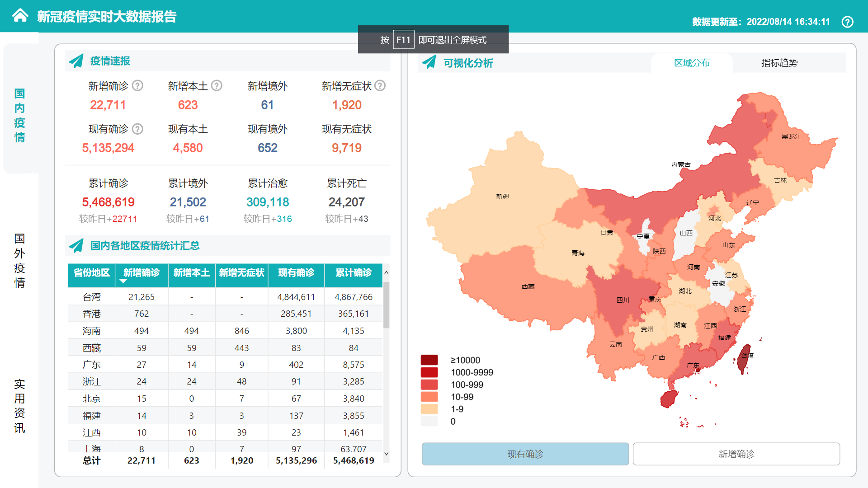
Task: Toggle map to 新增确诊 view
Action: tap(736, 454)
